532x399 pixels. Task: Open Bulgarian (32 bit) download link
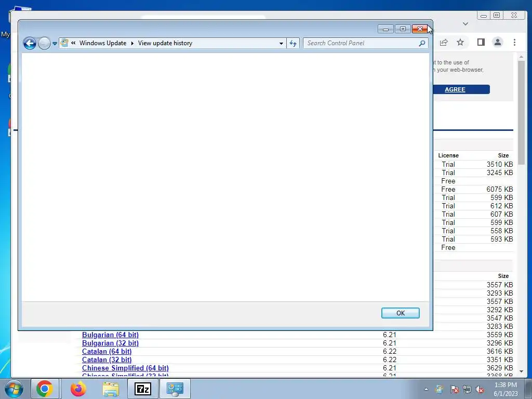point(110,343)
